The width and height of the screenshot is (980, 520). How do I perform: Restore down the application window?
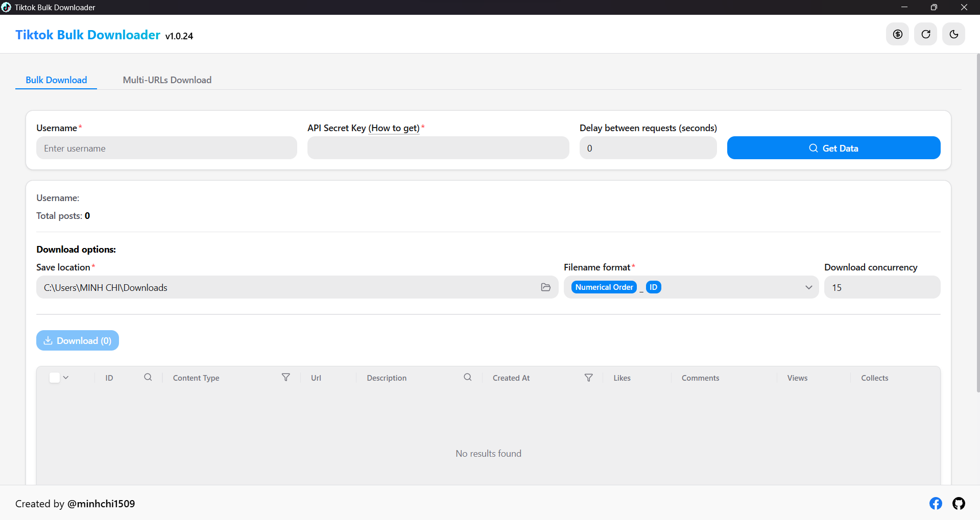click(934, 7)
